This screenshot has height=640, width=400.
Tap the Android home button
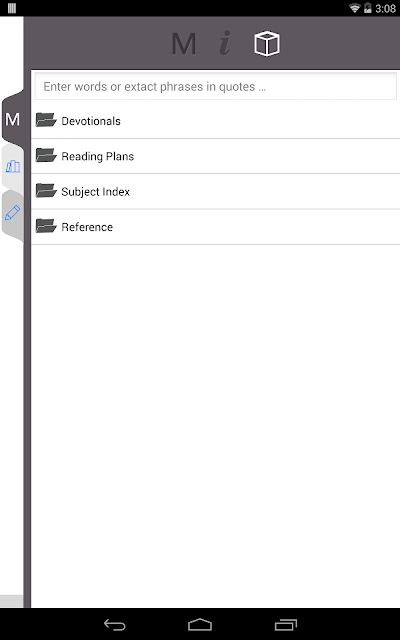(x=200, y=625)
